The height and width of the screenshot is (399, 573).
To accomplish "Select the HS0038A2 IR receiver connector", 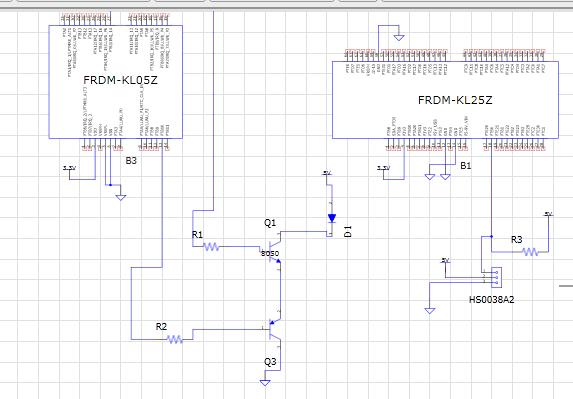I will pyautogui.click(x=496, y=276).
